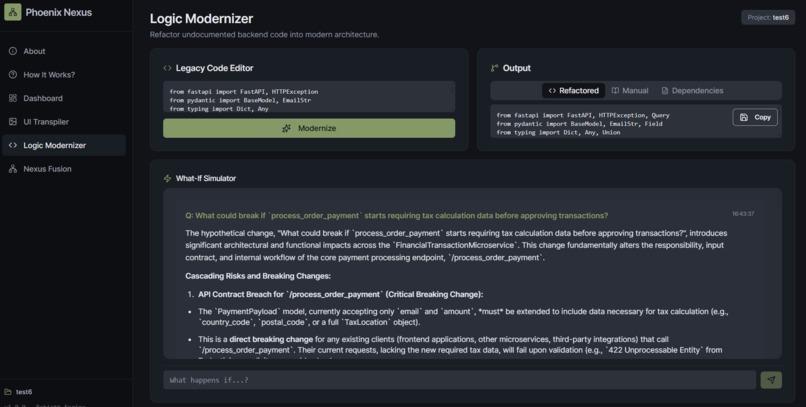
Task: Click the save icon on Copy button
Action: tap(743, 117)
